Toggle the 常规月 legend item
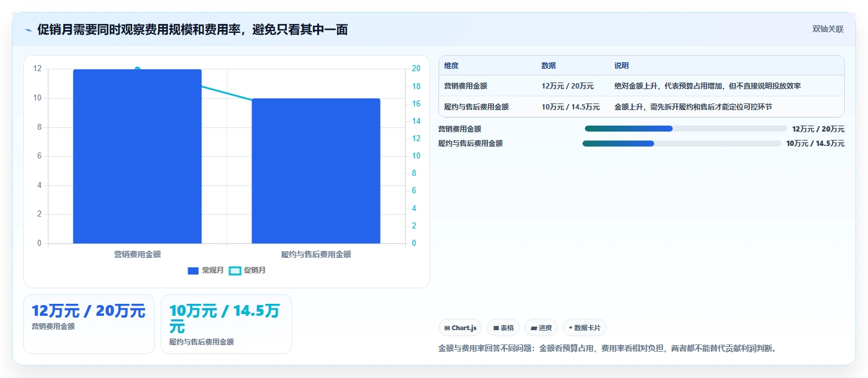The width and height of the screenshot is (868, 378). point(206,271)
